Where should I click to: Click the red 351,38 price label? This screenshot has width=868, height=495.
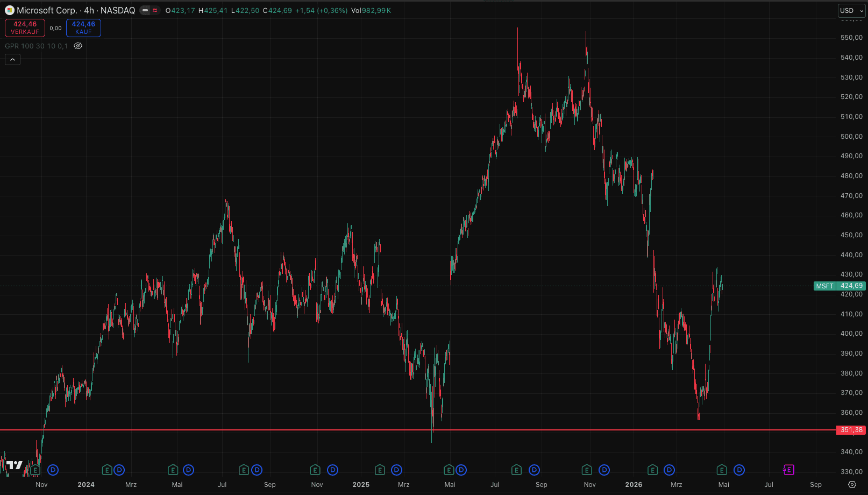click(851, 430)
